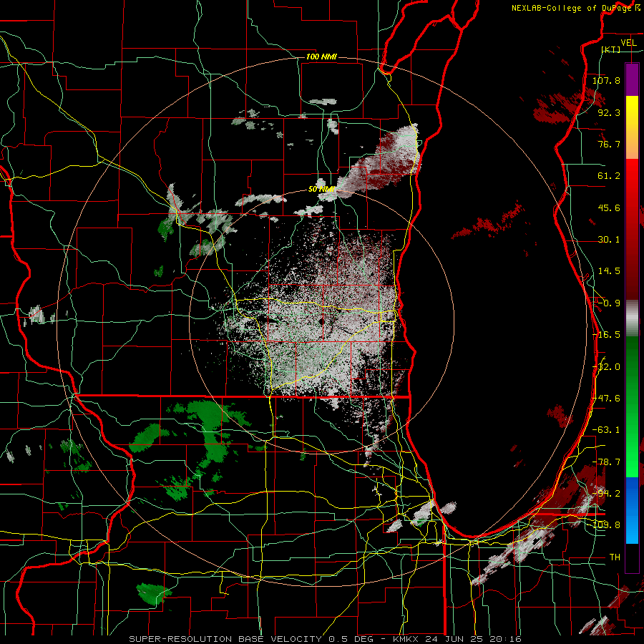Click the purple segment of the color bar

tap(632, 79)
